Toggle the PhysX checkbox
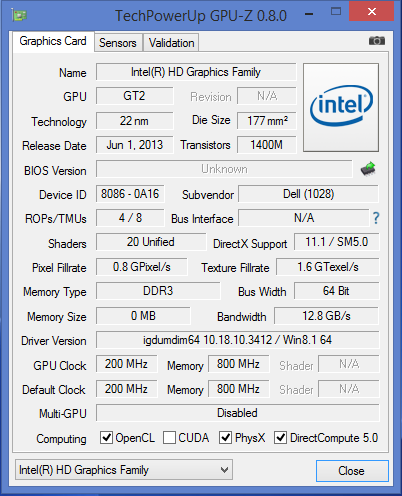The width and height of the screenshot is (402, 496). click(x=225, y=437)
